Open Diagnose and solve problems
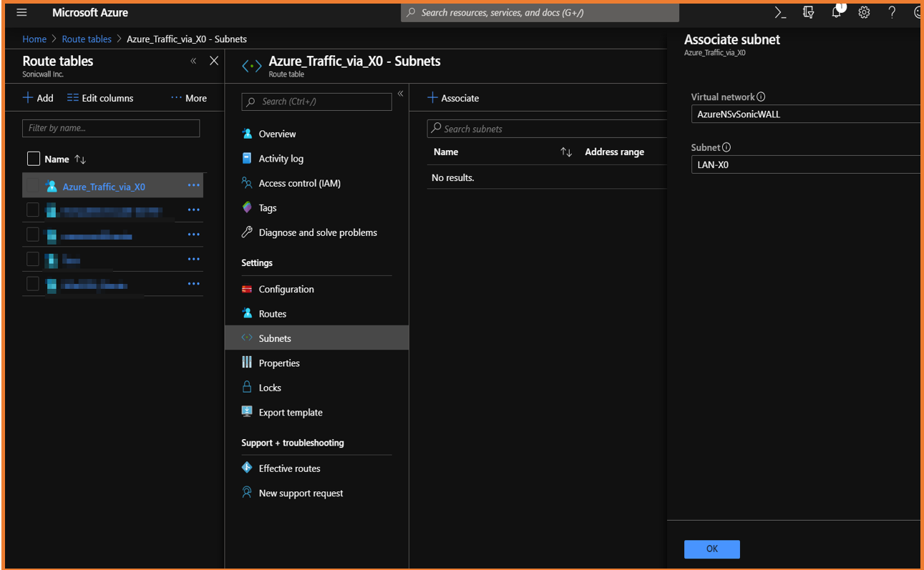Screen dimensions: 924x570 point(318,232)
